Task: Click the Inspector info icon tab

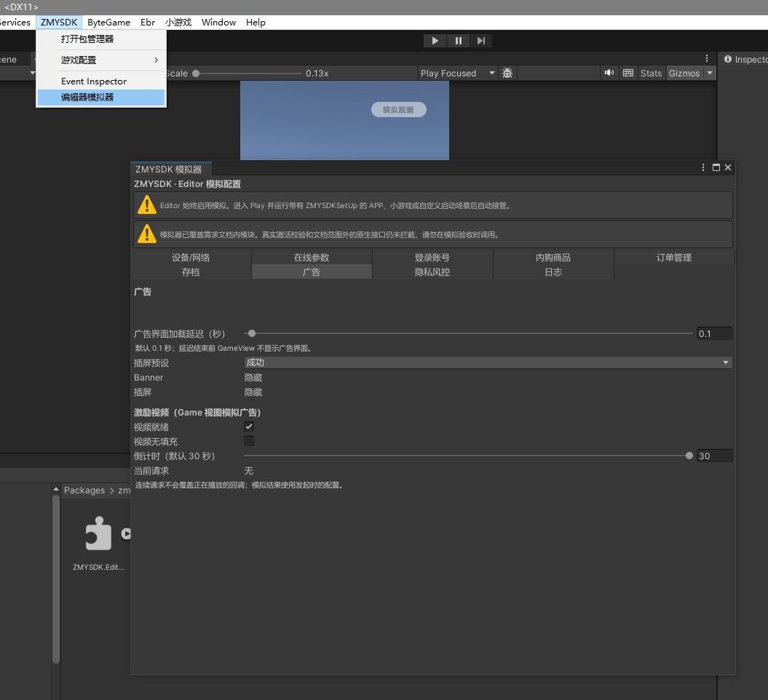Action: click(x=728, y=59)
